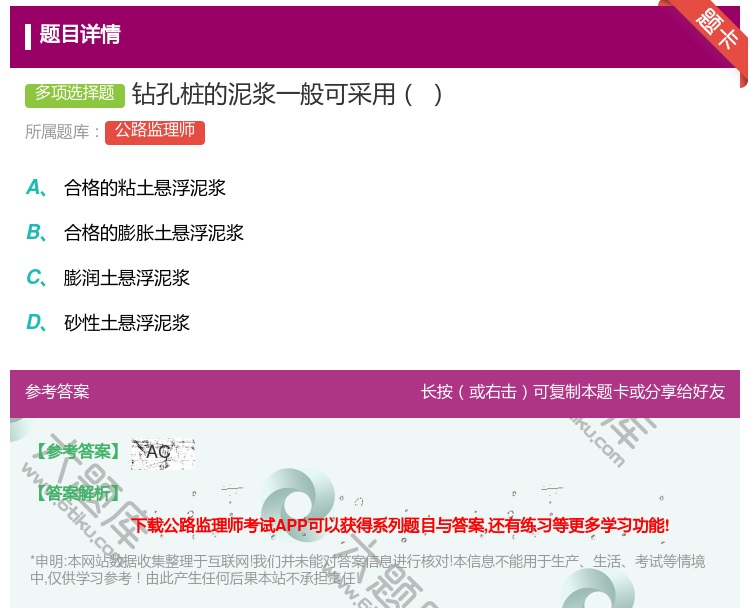The height and width of the screenshot is (608, 750).
Task: Click the 【答案解析】 label
Action: (77, 493)
